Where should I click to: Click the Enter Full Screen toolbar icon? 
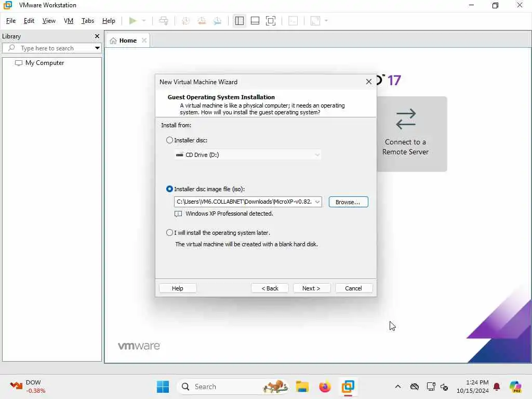click(x=270, y=21)
